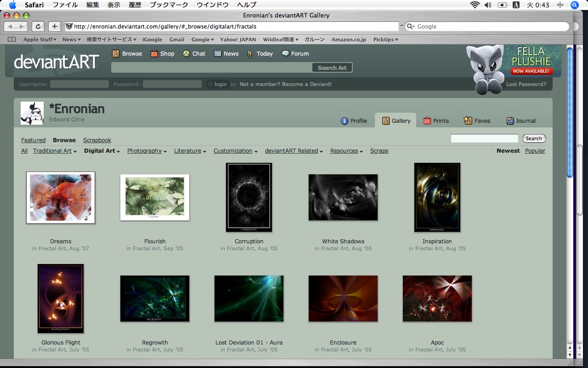The image size is (588, 368).
Task: Click the volume speaker icon in menu bar
Action: pos(488,5)
